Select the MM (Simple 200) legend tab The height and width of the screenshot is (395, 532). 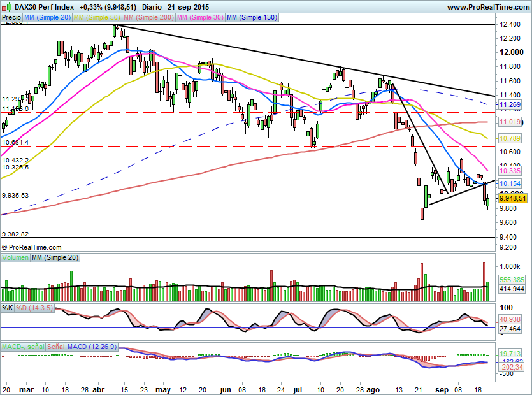tap(148, 17)
